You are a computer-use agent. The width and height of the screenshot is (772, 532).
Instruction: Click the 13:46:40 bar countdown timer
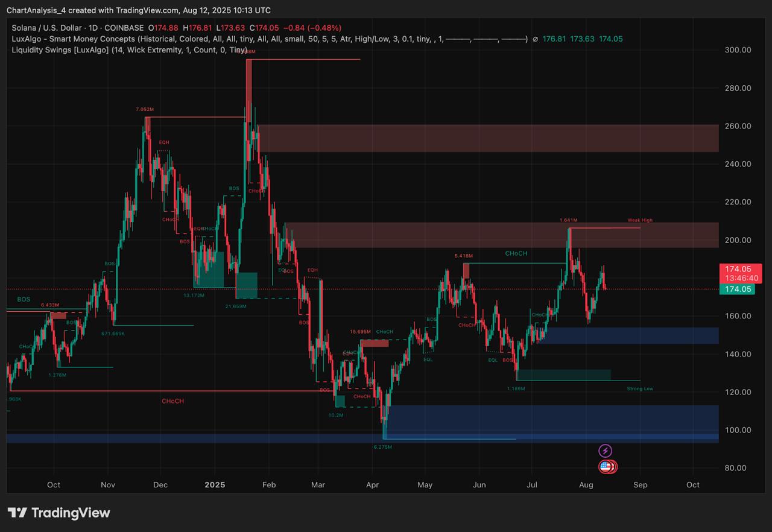(x=740, y=279)
